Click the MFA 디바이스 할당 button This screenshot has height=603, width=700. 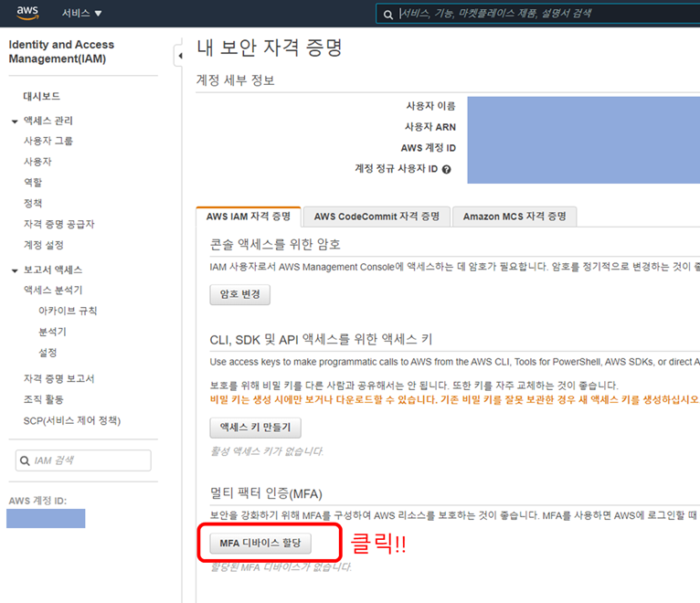coord(260,544)
